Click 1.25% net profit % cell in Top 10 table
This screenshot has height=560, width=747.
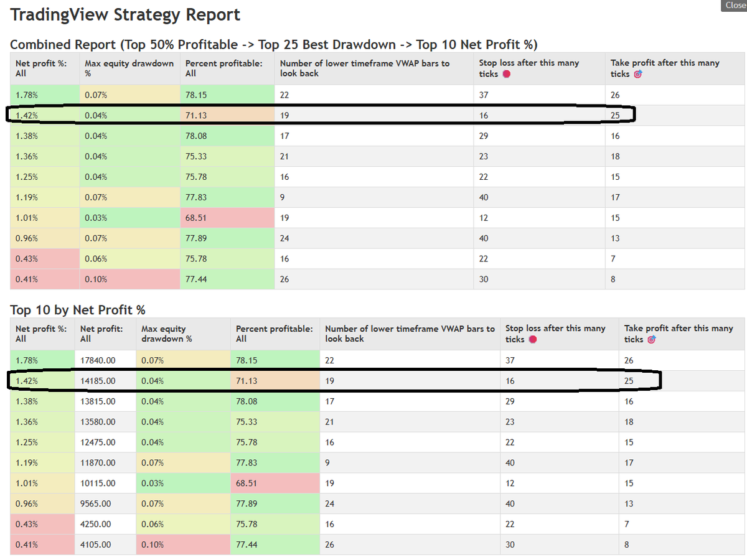click(x=43, y=442)
